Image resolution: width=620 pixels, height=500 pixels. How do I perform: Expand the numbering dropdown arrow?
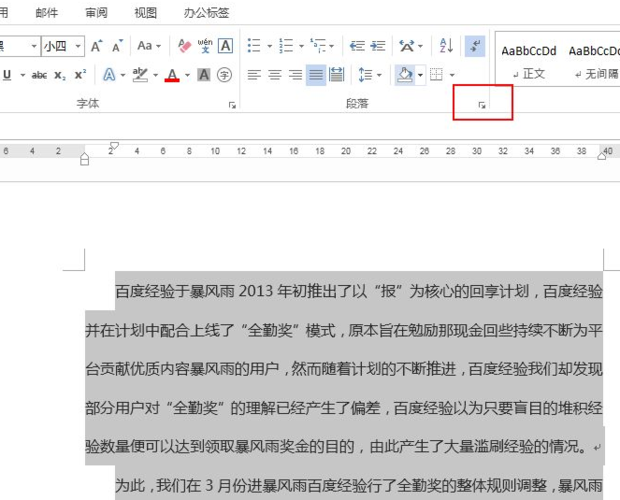pyautogui.click(x=301, y=46)
